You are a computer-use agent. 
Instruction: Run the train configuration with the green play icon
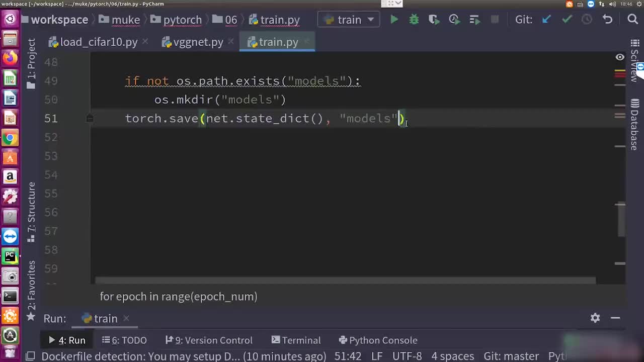tap(394, 20)
